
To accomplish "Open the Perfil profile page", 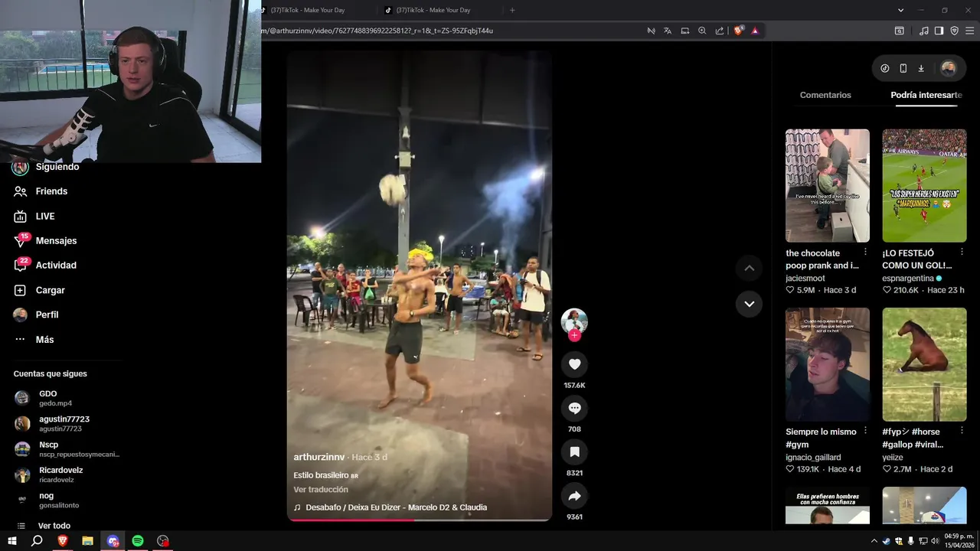I will pos(37,315).
